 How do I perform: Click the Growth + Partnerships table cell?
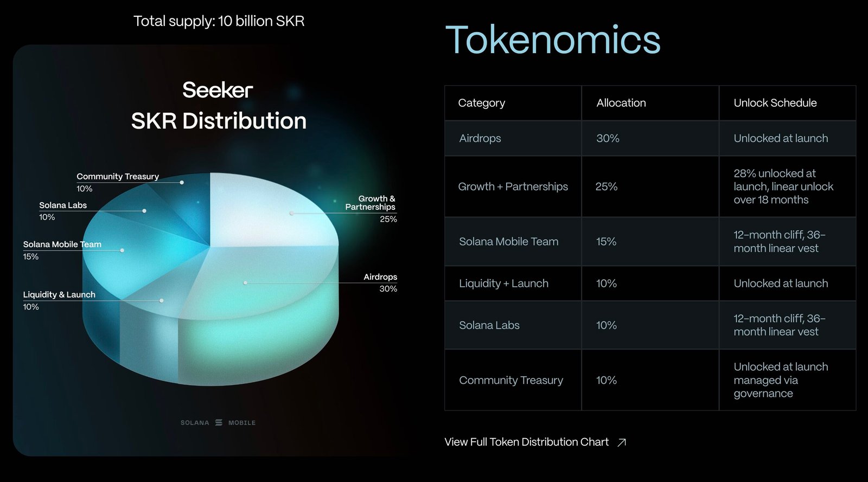click(x=513, y=187)
